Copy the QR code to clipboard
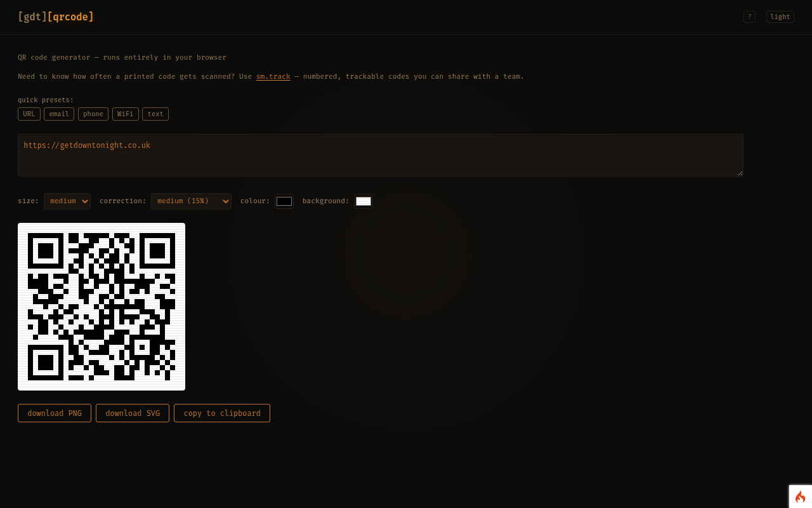Image resolution: width=812 pixels, height=508 pixels. point(222,413)
